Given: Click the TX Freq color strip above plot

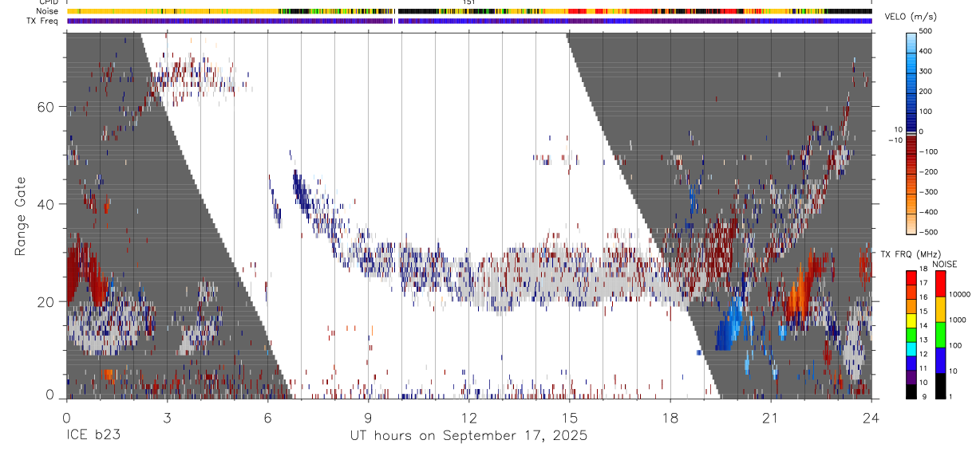Looking at the screenshot, I should (x=469, y=21).
